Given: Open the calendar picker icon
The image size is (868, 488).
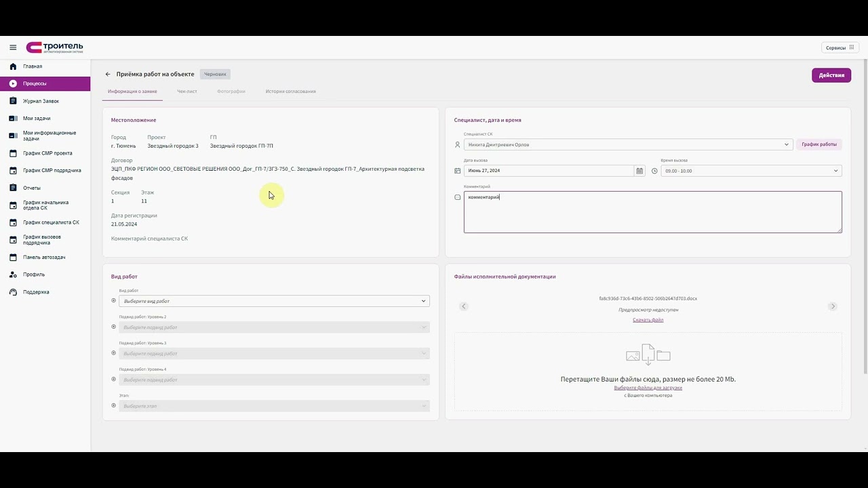Looking at the screenshot, I should click(x=639, y=171).
